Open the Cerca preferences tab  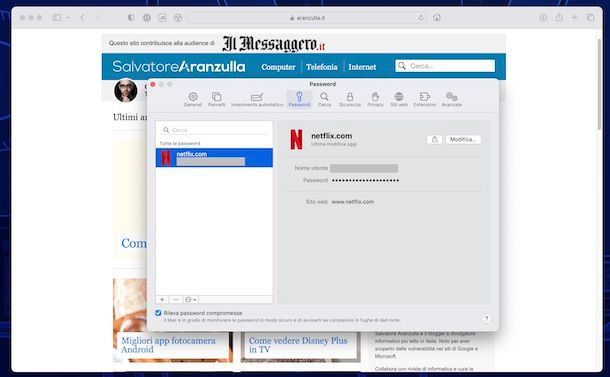coord(324,99)
